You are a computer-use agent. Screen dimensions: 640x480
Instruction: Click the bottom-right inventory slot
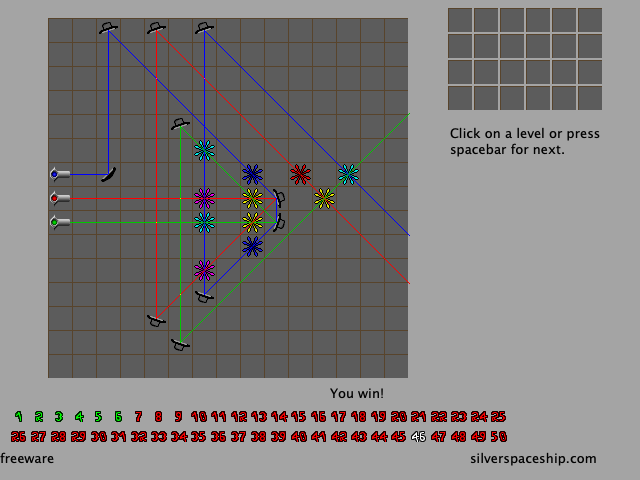pos(590,98)
